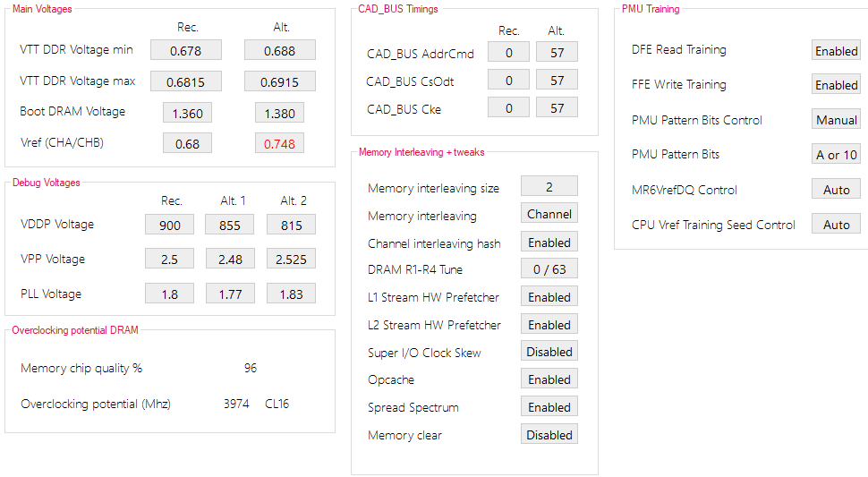Click the Boot DRAM Voltage Alt. value 1.380
This screenshot has height=477, width=868.
[279, 113]
